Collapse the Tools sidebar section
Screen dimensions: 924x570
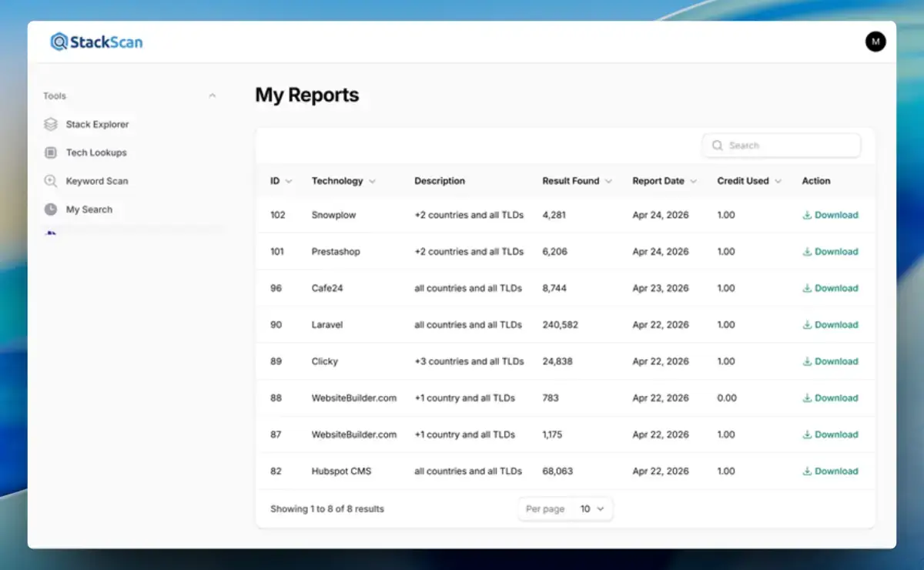pyautogui.click(x=213, y=96)
